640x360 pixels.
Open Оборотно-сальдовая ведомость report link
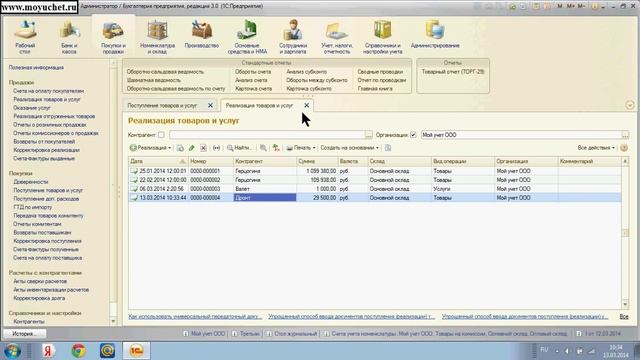[165, 72]
